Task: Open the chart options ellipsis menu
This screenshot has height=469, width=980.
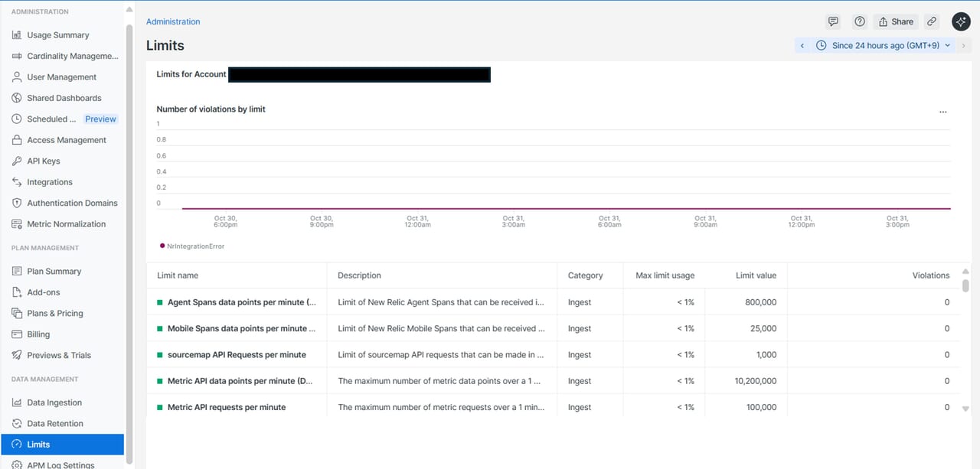Action: click(x=942, y=112)
